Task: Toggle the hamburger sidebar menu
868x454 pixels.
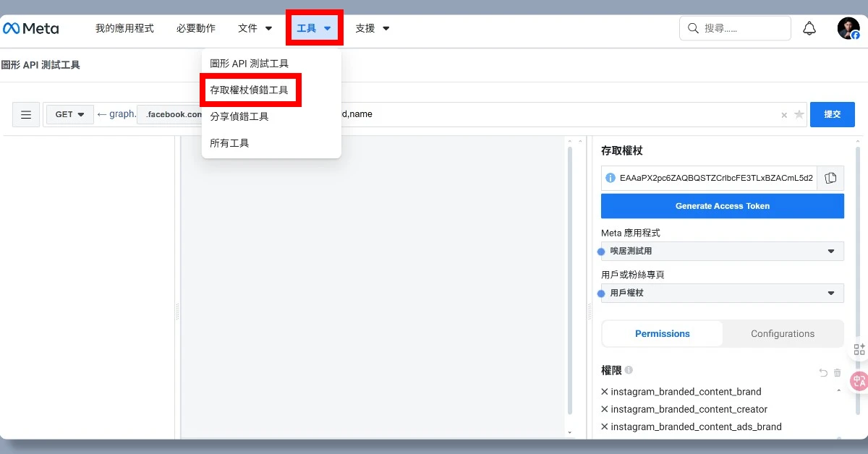Action: (x=26, y=114)
